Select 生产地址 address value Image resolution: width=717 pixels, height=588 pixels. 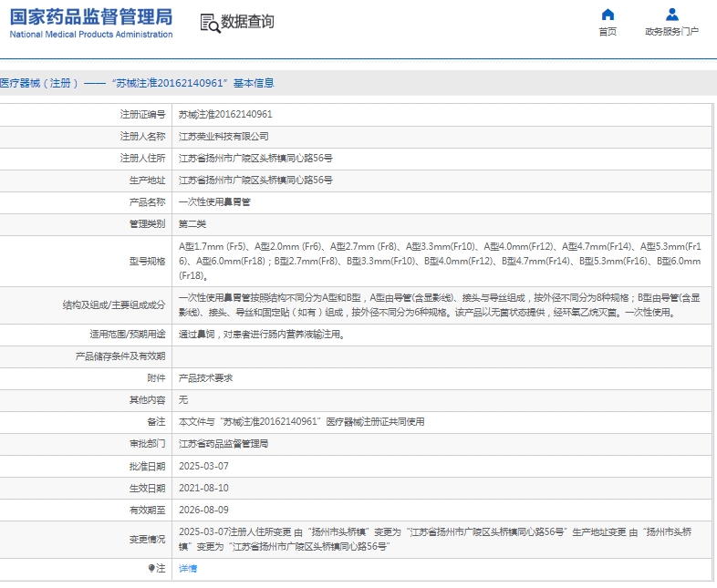pos(255,180)
